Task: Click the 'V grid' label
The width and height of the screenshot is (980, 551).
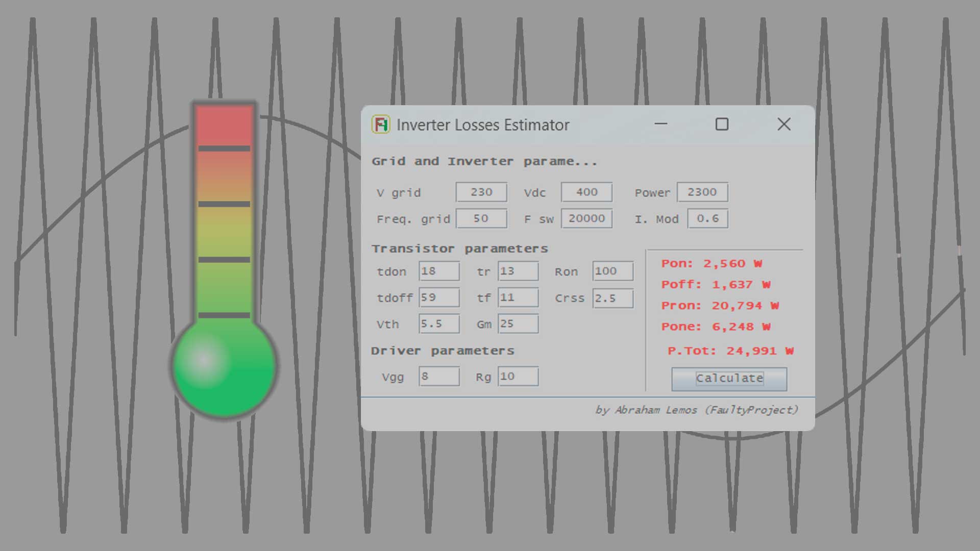Action: point(399,193)
